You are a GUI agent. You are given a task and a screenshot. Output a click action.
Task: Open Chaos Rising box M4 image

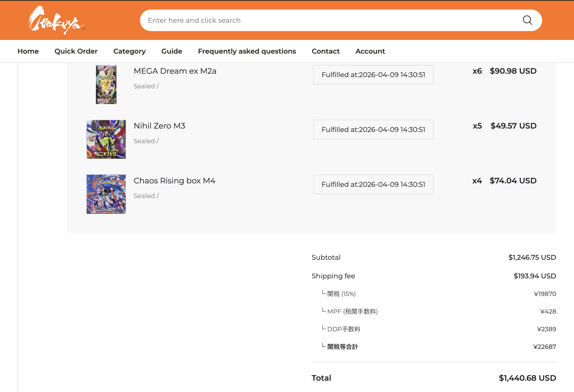(x=106, y=194)
